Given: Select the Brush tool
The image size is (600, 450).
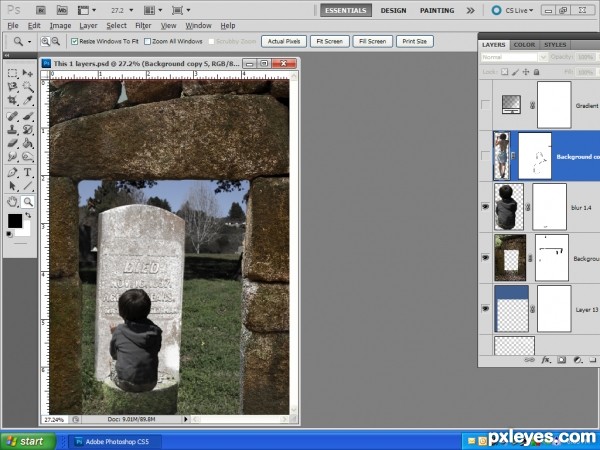Looking at the screenshot, I should (28, 116).
